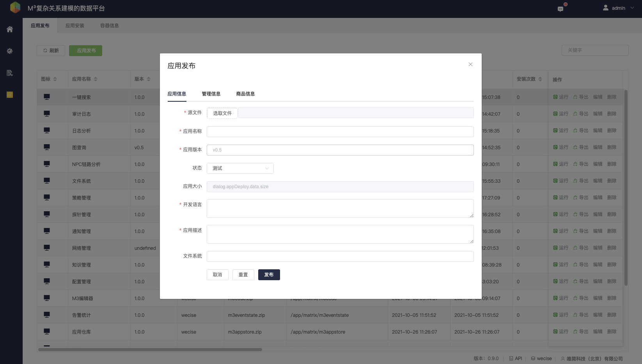The image size is (642, 364).
Task: Click the run icon for 一键搜索 row
Action: pyautogui.click(x=555, y=97)
